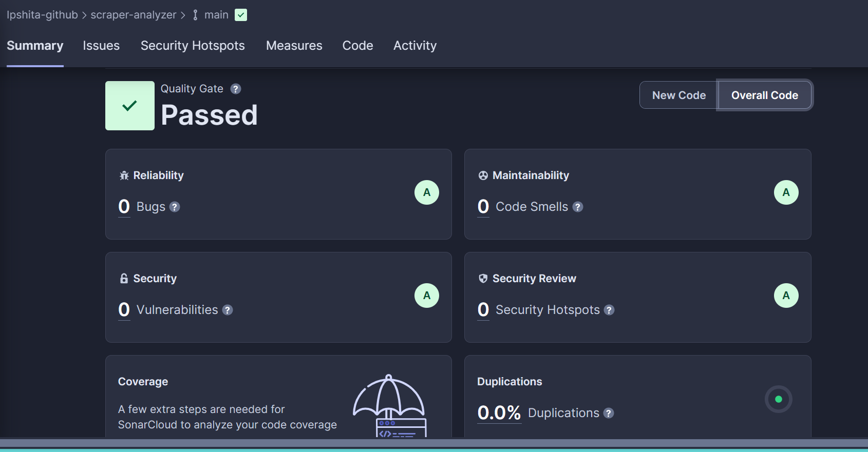Go to the Measures tab
The image size is (868, 452).
[294, 46]
